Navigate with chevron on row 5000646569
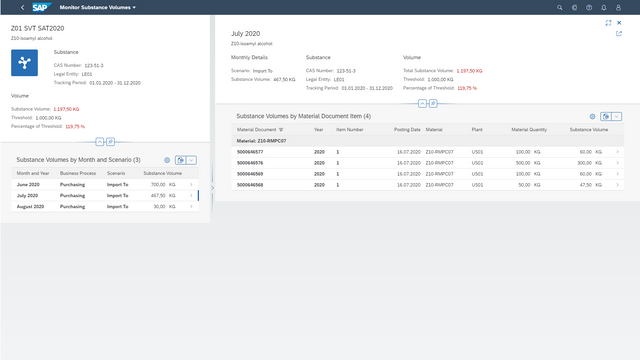 (x=618, y=174)
